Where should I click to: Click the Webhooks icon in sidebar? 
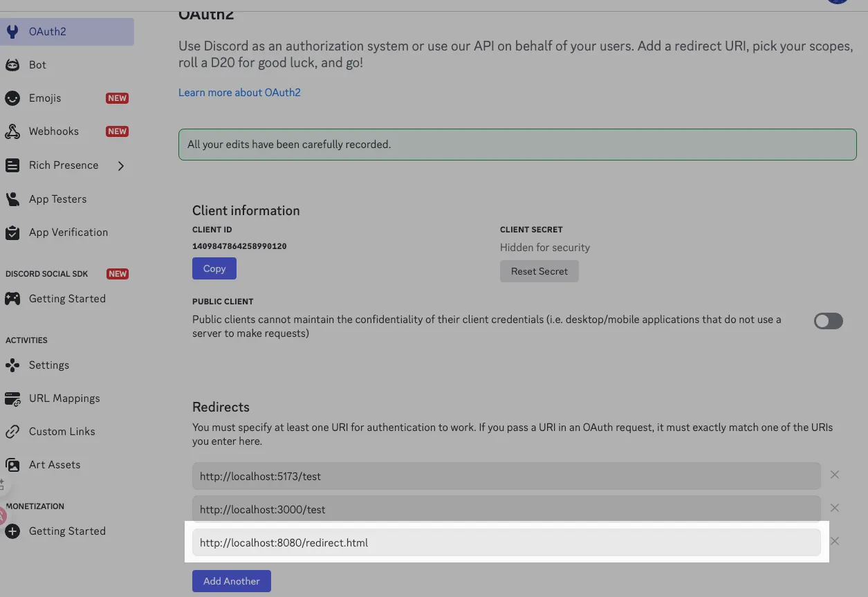click(x=12, y=131)
